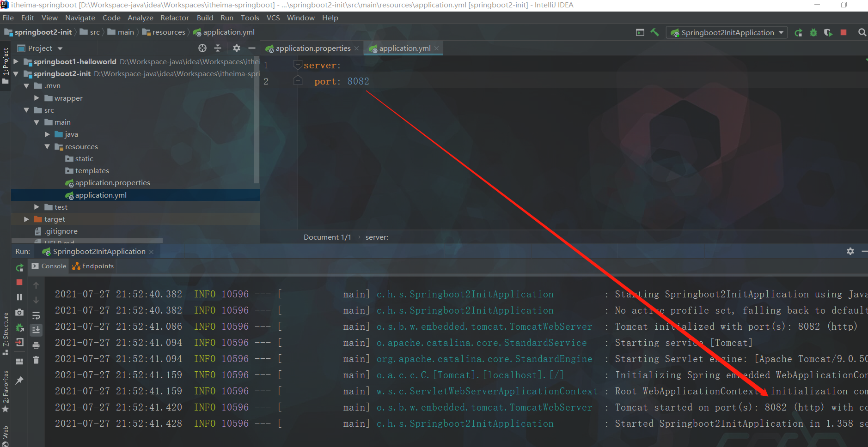The height and width of the screenshot is (447, 868).
Task: Expand the target folder
Action: point(26,219)
